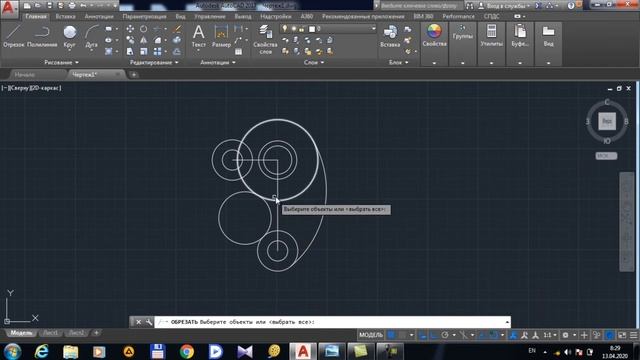This screenshot has height=360, width=640.
Task: Switch to the Вставка ribbon tab
Action: tap(65, 16)
